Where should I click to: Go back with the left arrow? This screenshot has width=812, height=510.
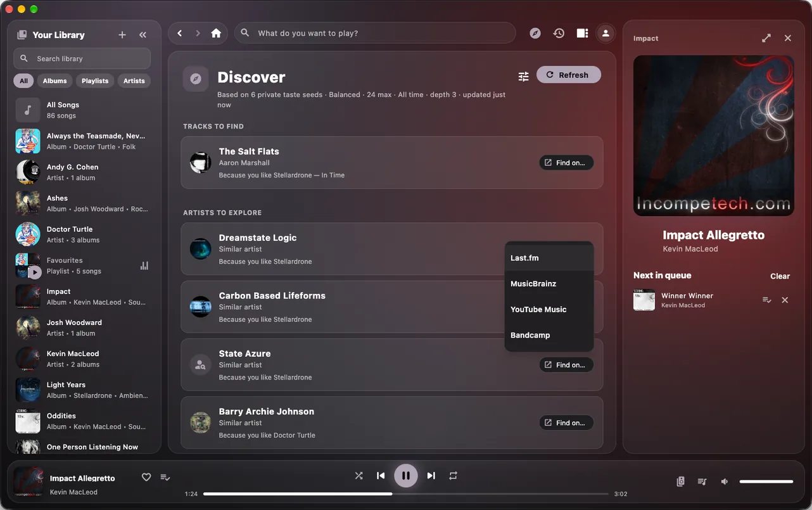pyautogui.click(x=180, y=33)
